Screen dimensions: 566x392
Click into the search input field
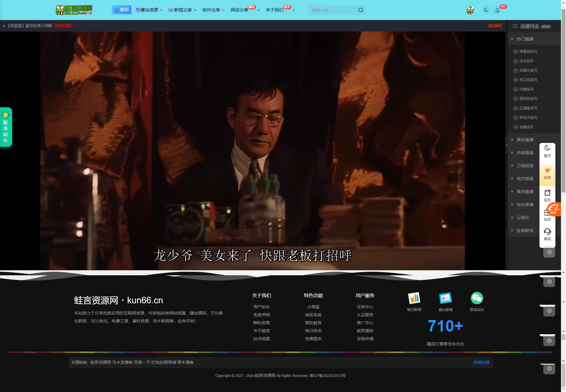click(x=333, y=10)
